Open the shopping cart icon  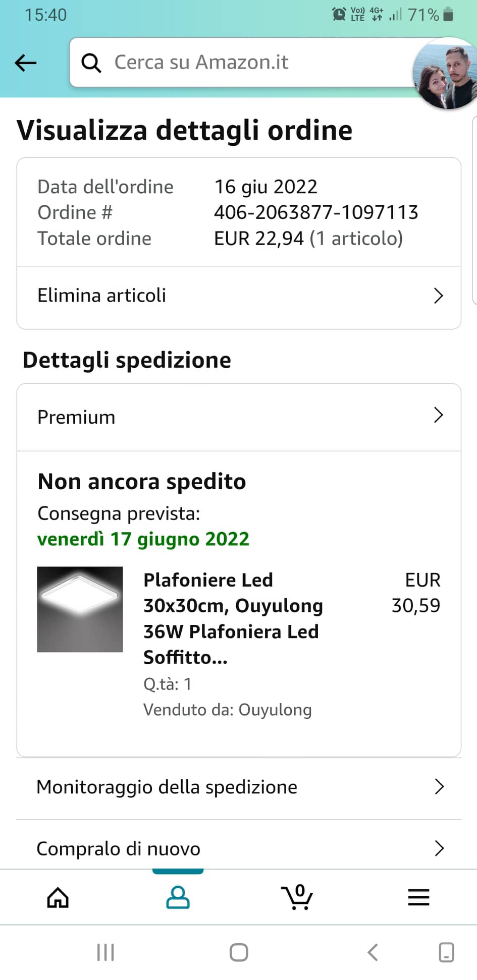click(x=297, y=897)
